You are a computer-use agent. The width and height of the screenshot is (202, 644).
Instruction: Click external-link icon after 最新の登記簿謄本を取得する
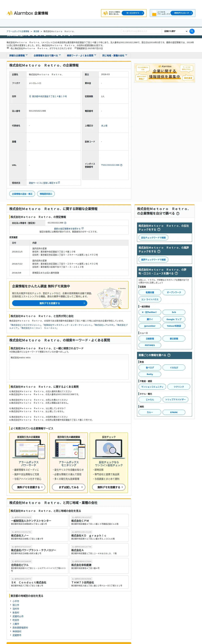[x=82, y=228]
